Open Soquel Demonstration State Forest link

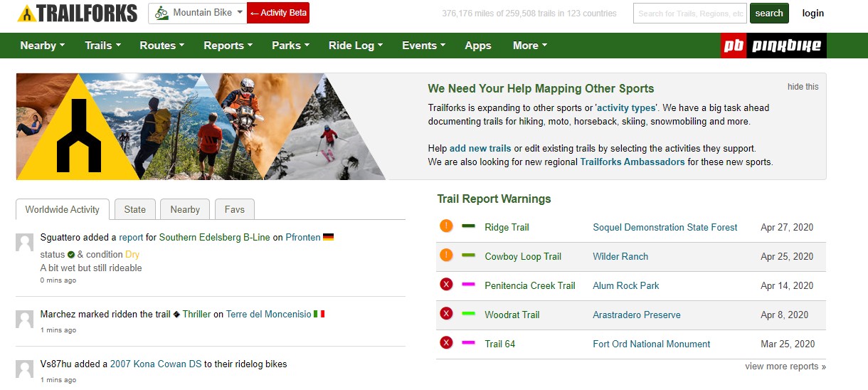point(665,228)
